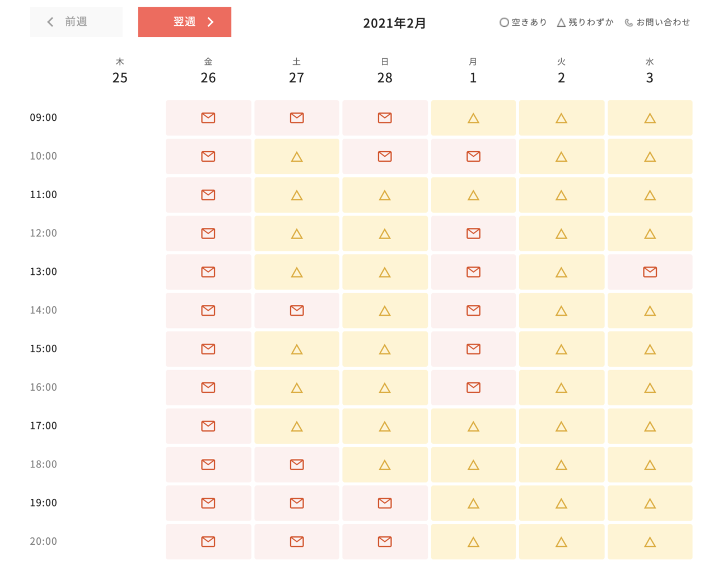Open envelope inquiry Monday 1 at 16:00
This screenshot has height=571, width=728.
(x=473, y=388)
